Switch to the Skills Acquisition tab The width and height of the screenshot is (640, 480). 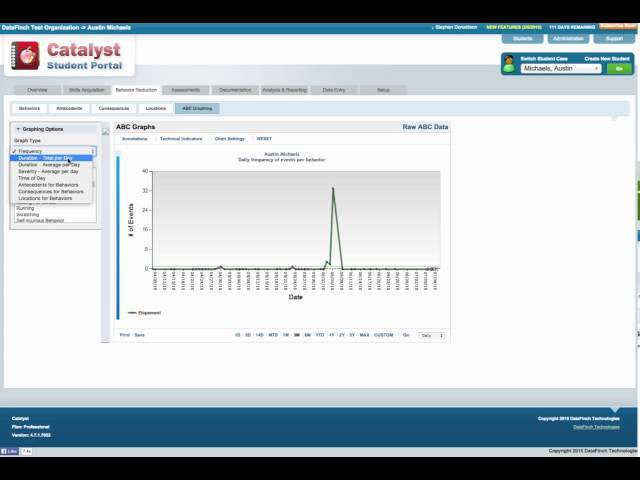[x=87, y=90]
